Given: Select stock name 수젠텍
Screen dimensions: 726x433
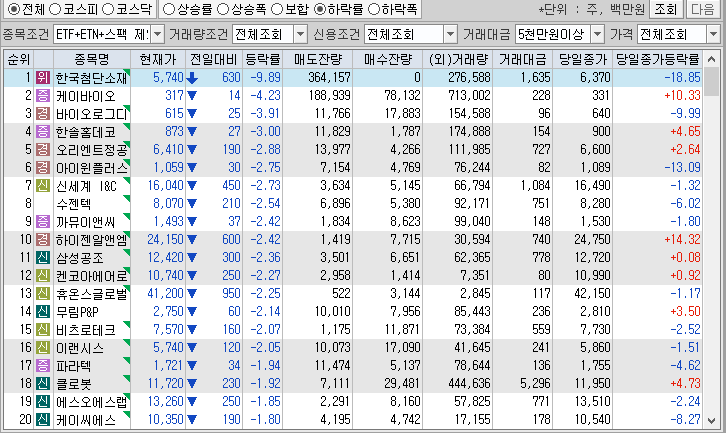Looking at the screenshot, I should pos(73,204).
